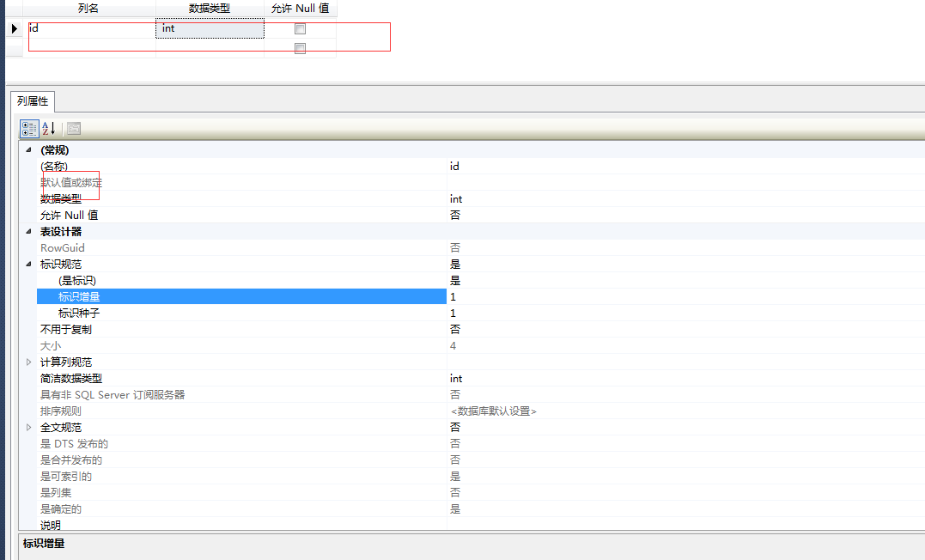Image resolution: width=925 pixels, height=560 pixels.
Task: Open the 列属性 tab
Action: [x=33, y=101]
